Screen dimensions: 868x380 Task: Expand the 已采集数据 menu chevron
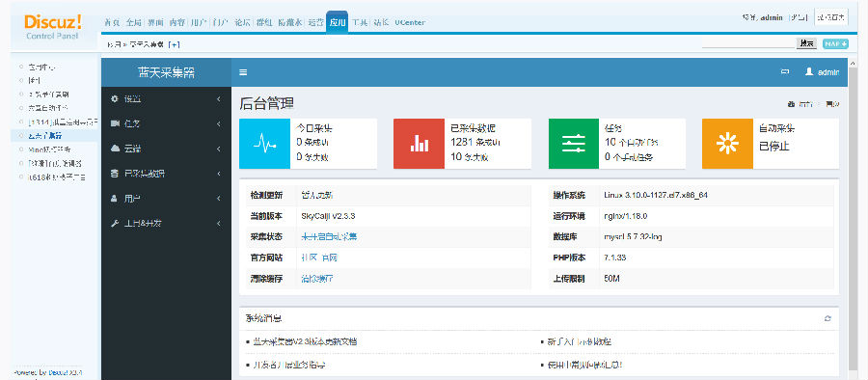pyautogui.click(x=219, y=174)
